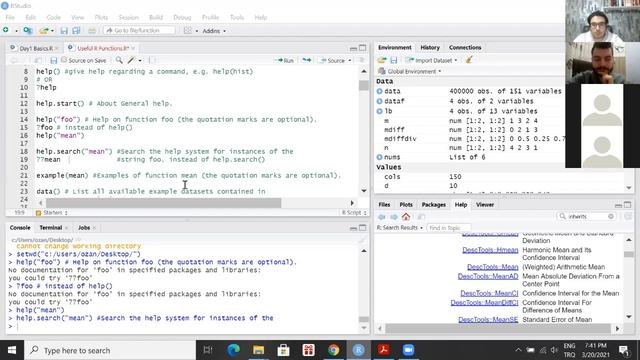
Task: Click the Help home icon
Action: [406, 217]
